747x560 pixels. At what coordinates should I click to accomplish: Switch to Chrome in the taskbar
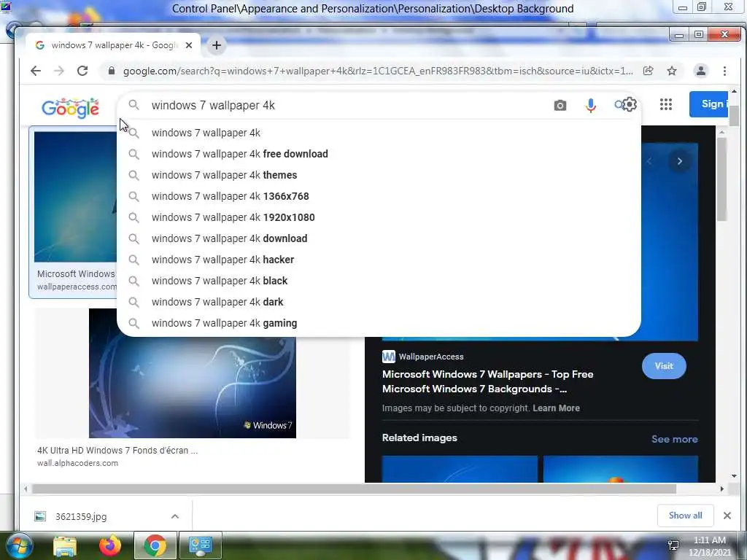click(x=155, y=545)
